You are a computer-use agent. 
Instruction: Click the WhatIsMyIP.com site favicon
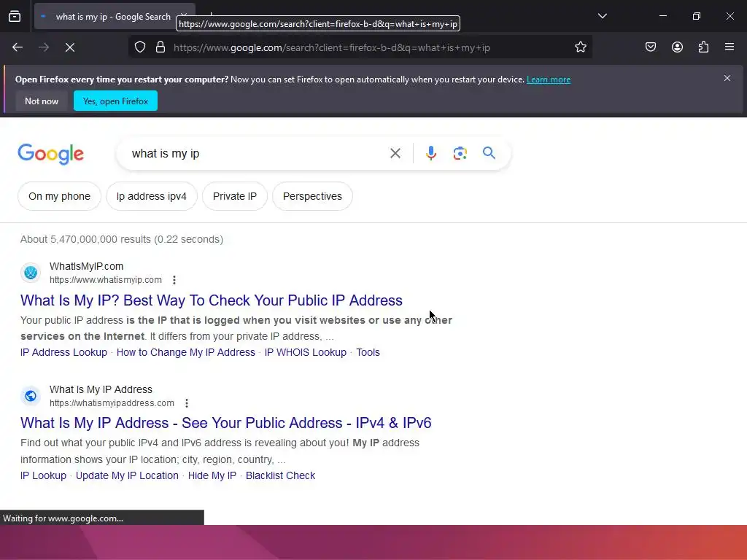pyautogui.click(x=31, y=273)
